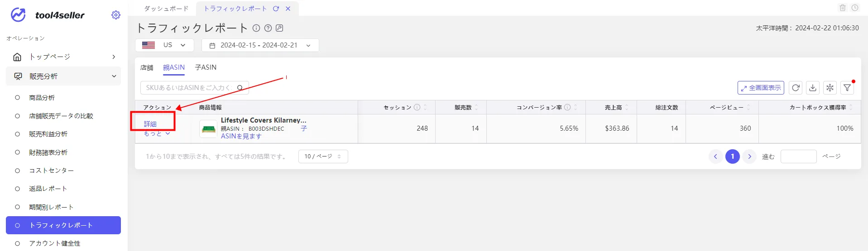Open settings gear next to tool4seller logo
Image resolution: width=868 pixels, height=251 pixels.
coord(116,15)
